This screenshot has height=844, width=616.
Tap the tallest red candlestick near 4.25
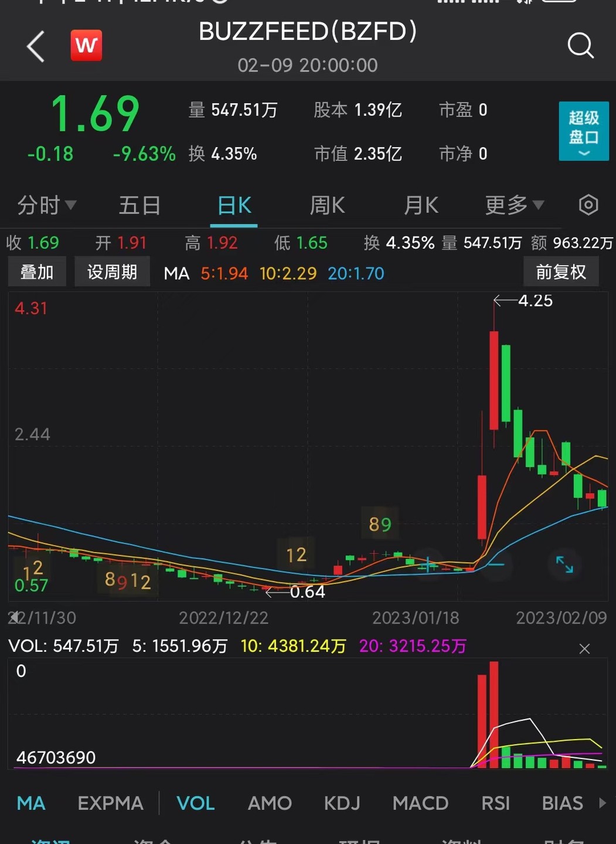(x=494, y=380)
